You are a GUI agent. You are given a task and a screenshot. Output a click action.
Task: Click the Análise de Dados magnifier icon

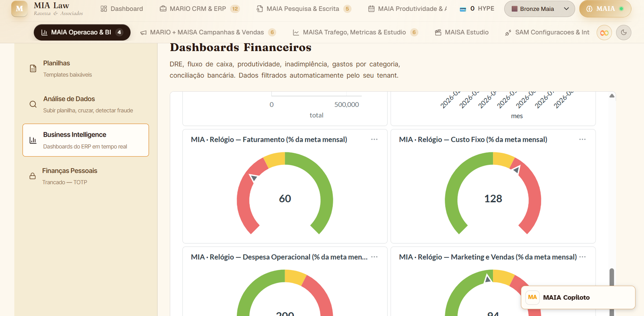point(33,105)
